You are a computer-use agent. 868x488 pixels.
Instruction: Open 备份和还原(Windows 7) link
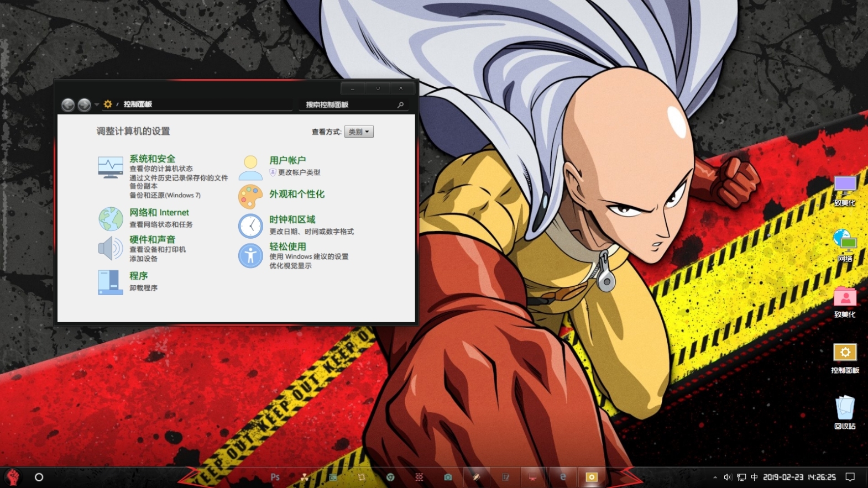tap(165, 195)
